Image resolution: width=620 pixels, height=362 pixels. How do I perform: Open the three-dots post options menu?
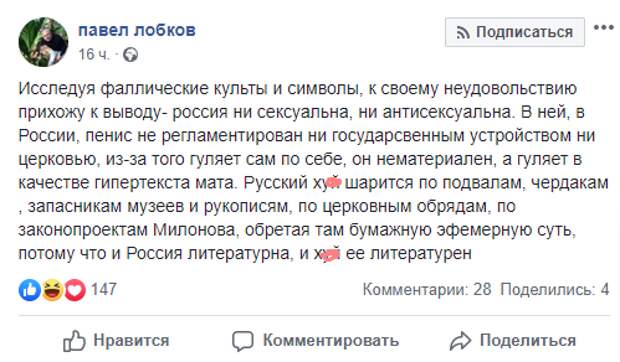(x=603, y=28)
